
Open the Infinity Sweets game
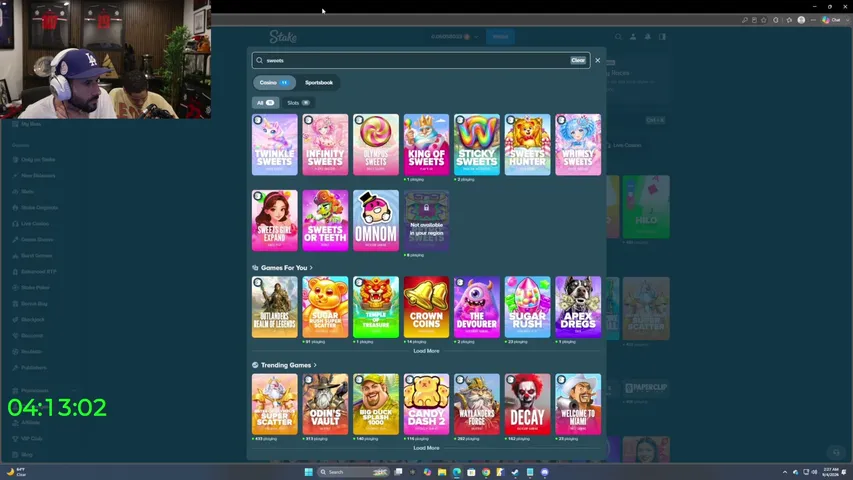point(325,145)
